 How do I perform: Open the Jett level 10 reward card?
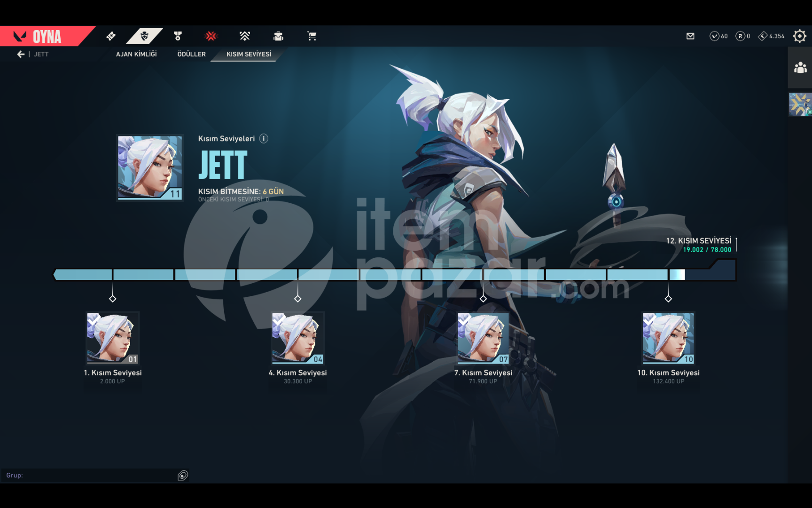tap(668, 338)
